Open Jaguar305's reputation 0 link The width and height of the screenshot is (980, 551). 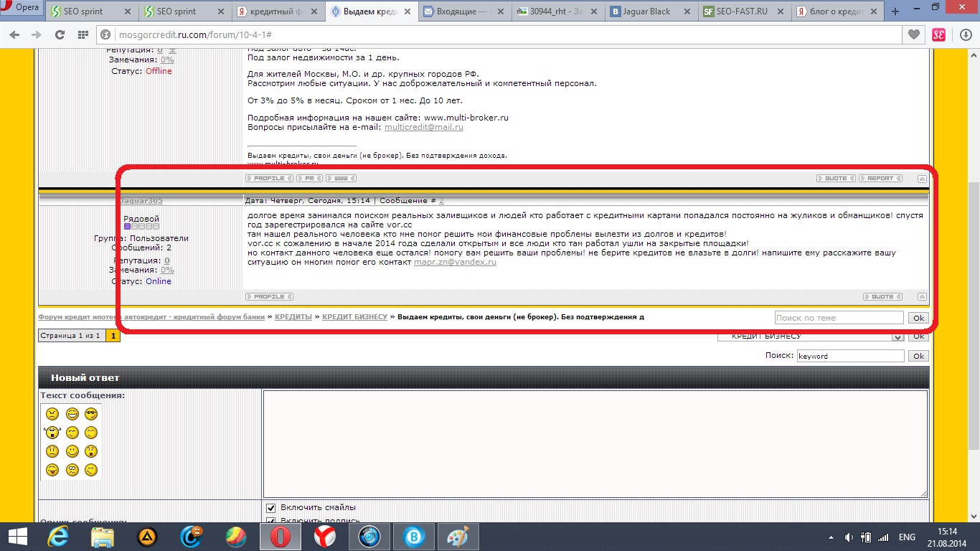tap(167, 261)
